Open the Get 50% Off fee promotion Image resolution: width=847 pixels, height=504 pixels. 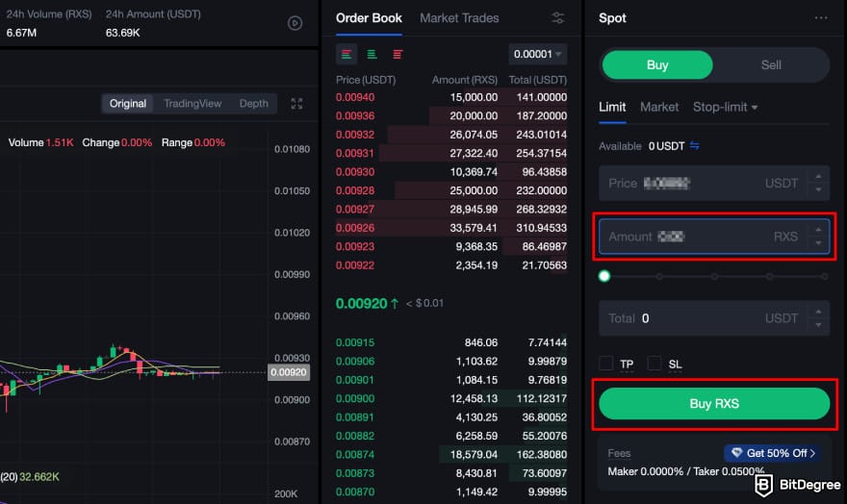773,453
